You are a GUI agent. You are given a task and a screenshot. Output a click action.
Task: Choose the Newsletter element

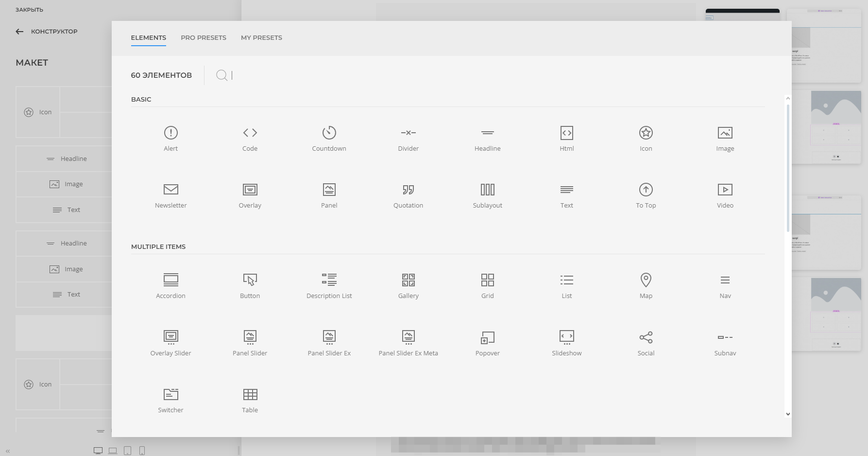click(x=170, y=195)
